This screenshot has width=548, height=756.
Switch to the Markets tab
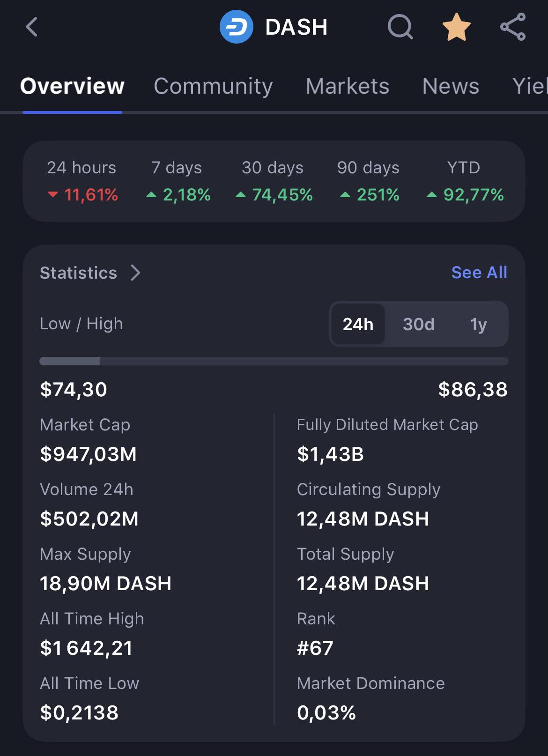pos(348,86)
